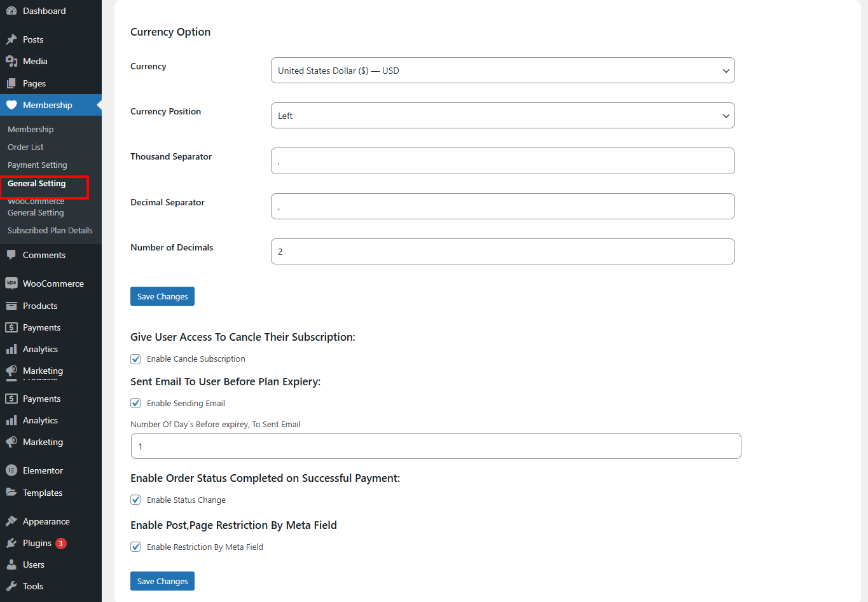The height and width of the screenshot is (602, 868).
Task: Click the Tools wrench icon
Action: coord(11,586)
